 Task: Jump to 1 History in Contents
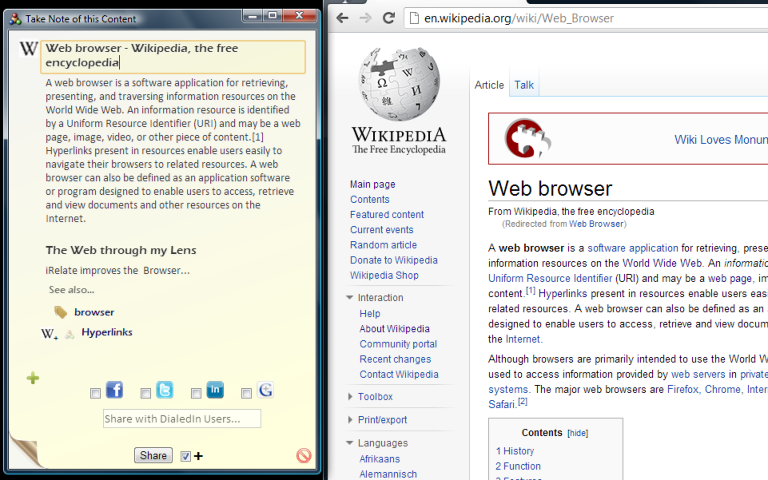515,451
